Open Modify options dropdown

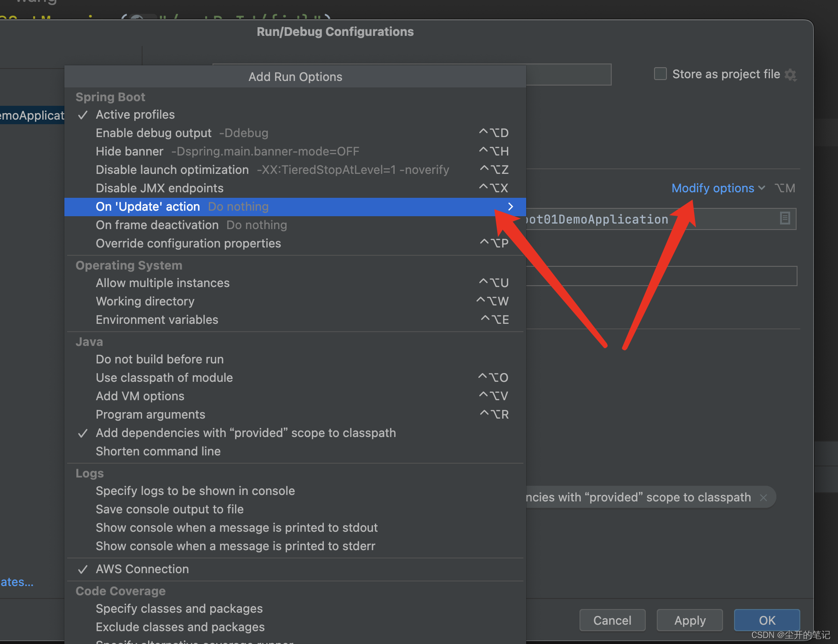pyautogui.click(x=718, y=188)
